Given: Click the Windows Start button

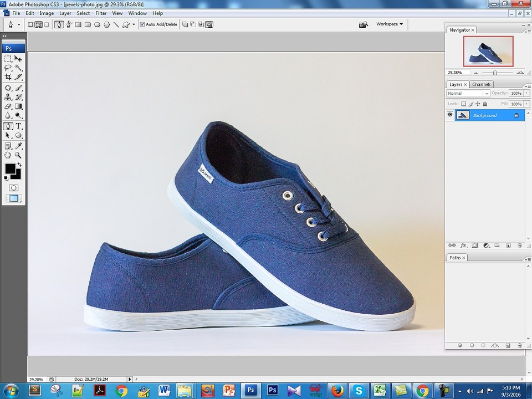Looking at the screenshot, I should (11, 391).
